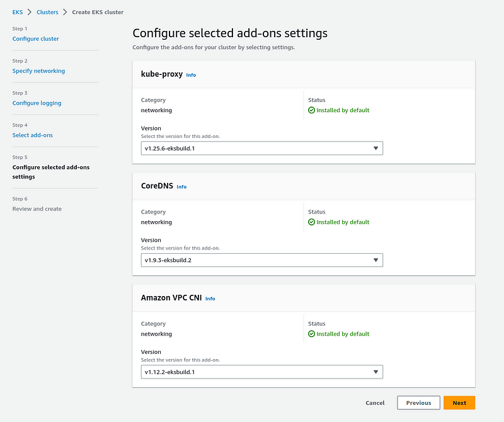This screenshot has height=422, width=504.
Task: Go to Step 2 Specify networking
Action: [x=38, y=71]
